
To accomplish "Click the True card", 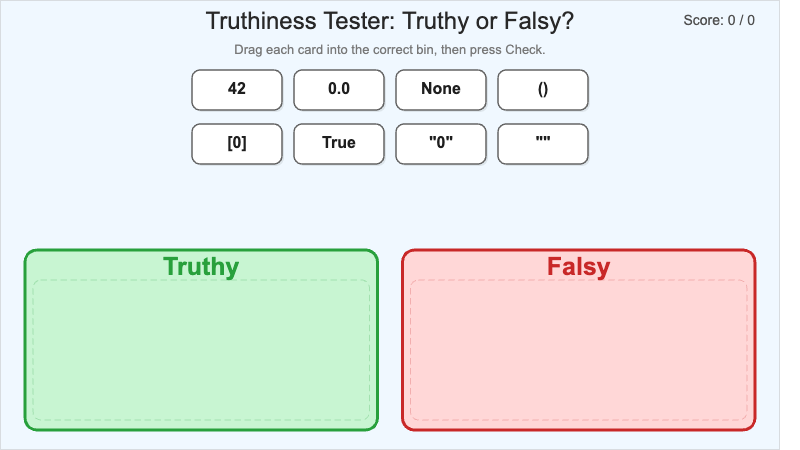I will click(339, 143).
